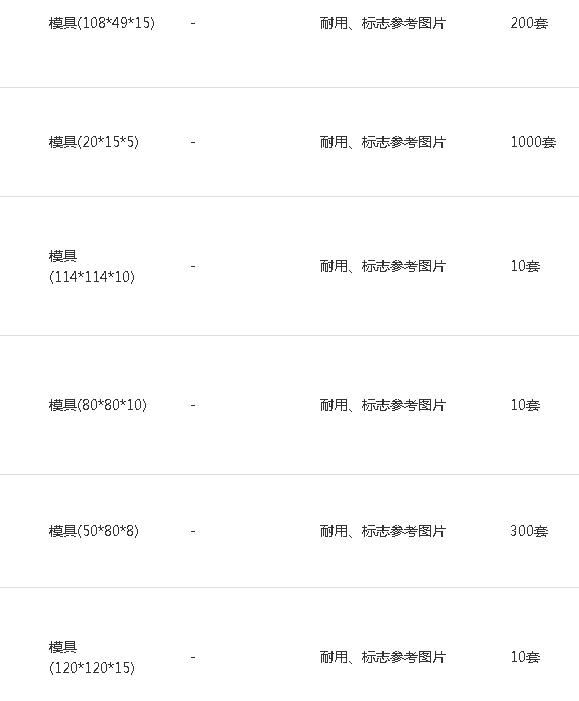Image resolution: width=579 pixels, height=701 pixels.
Task: Click the 200套 quantity cell
Action: [529, 23]
